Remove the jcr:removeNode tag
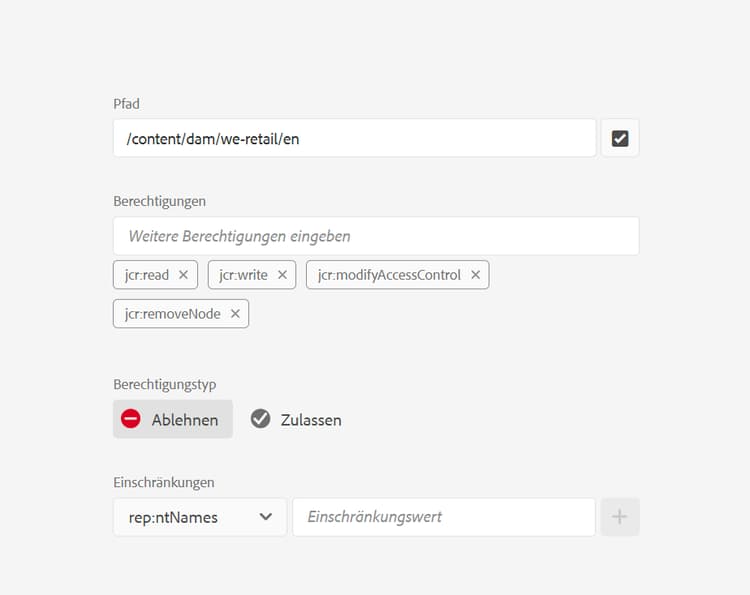750x595 pixels. point(235,314)
